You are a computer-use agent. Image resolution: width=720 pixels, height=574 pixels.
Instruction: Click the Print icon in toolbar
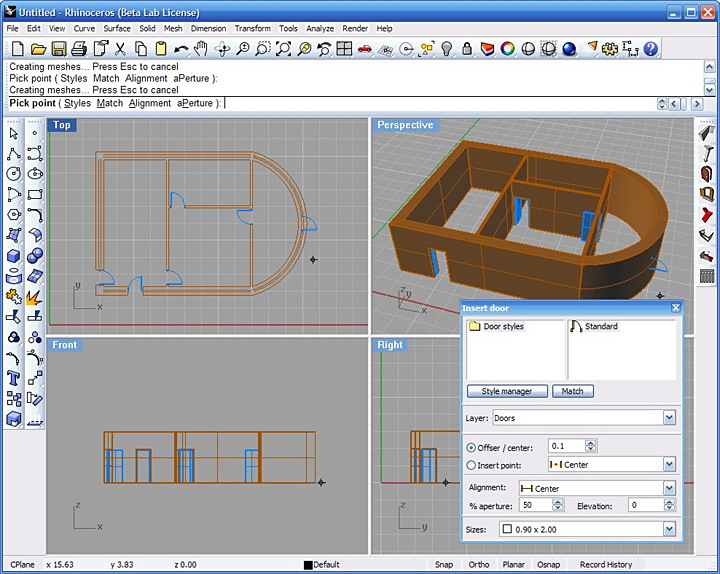click(79, 48)
